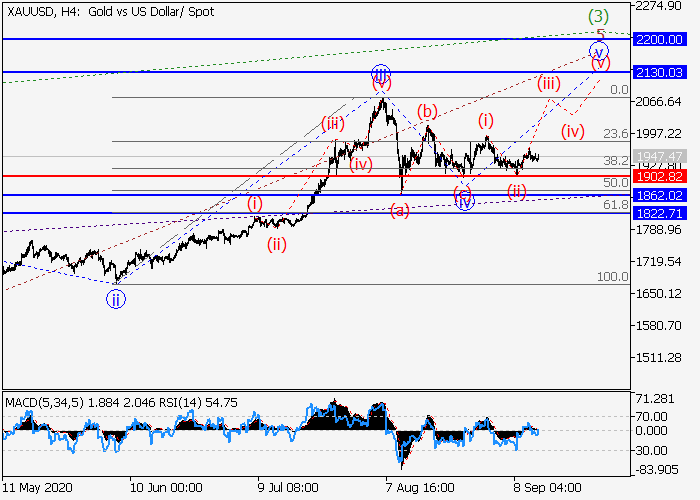The height and width of the screenshot is (500, 700).
Task: Select the 1862.02 support price tag
Action: coord(666,195)
